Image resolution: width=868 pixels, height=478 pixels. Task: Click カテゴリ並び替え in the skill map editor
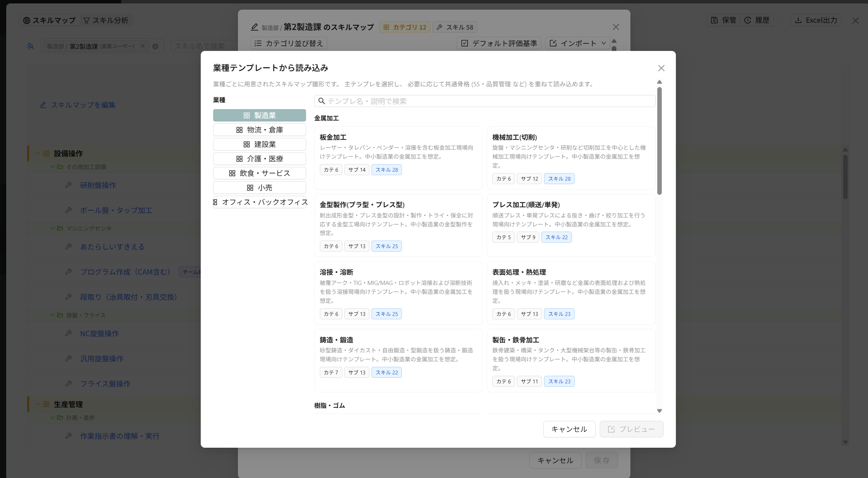point(289,43)
